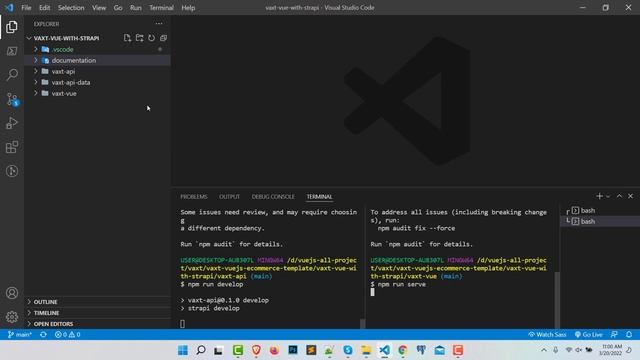Screen dimensions: 640x360
Task: Open errors and warnings count in status bar
Action: [x=68, y=334]
